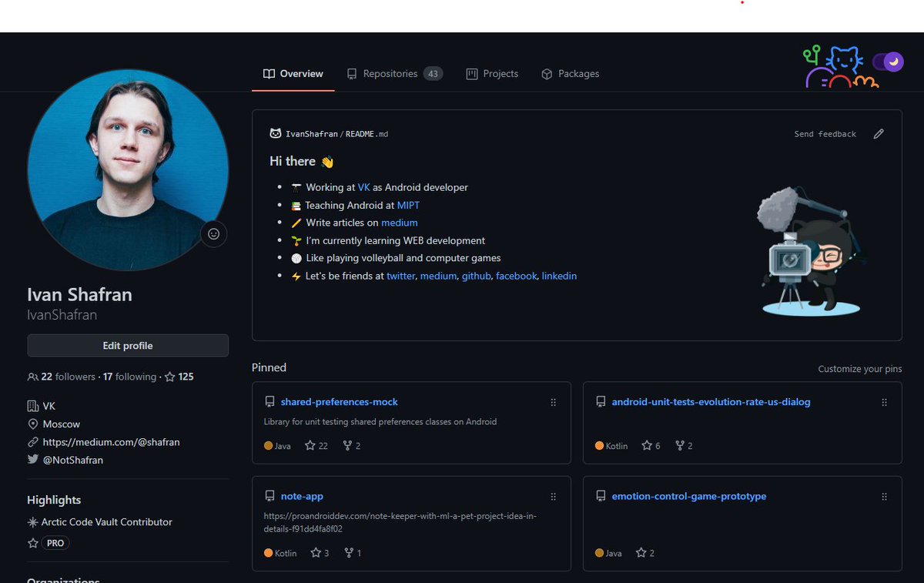Click the Twitter bird icon in sidebar
924x583 pixels.
[x=33, y=460]
